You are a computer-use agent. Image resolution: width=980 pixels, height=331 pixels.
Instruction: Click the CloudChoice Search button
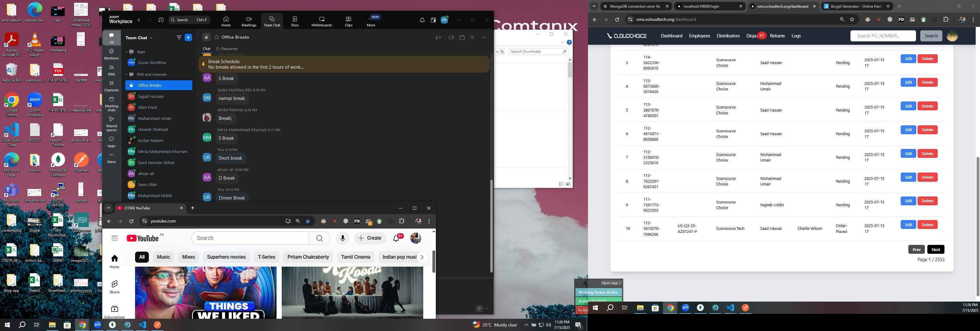[x=931, y=36]
